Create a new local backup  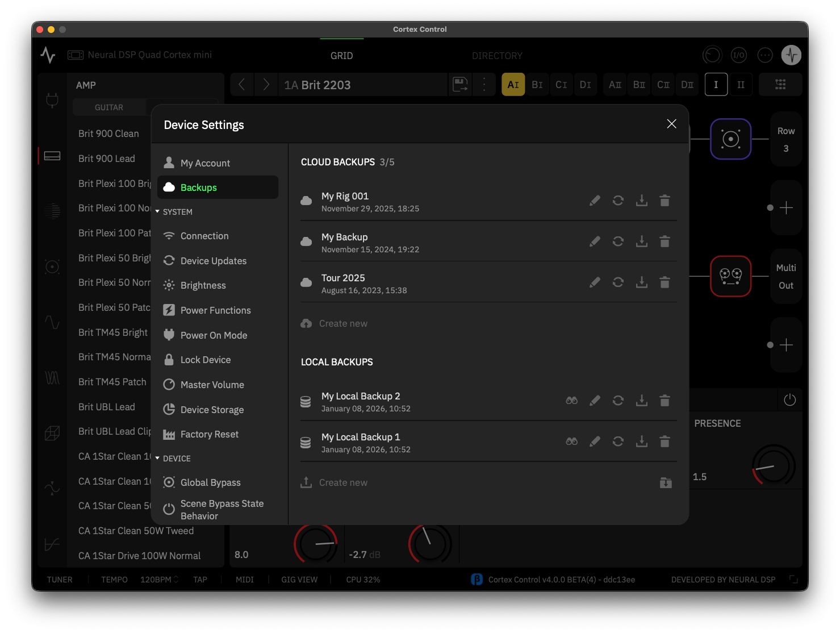335,482
